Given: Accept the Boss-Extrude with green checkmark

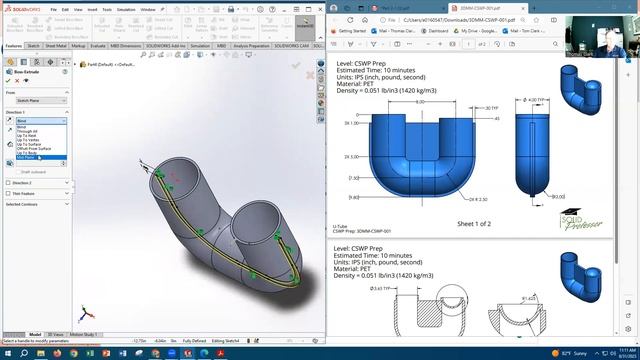Looking at the screenshot, I should [8, 81].
